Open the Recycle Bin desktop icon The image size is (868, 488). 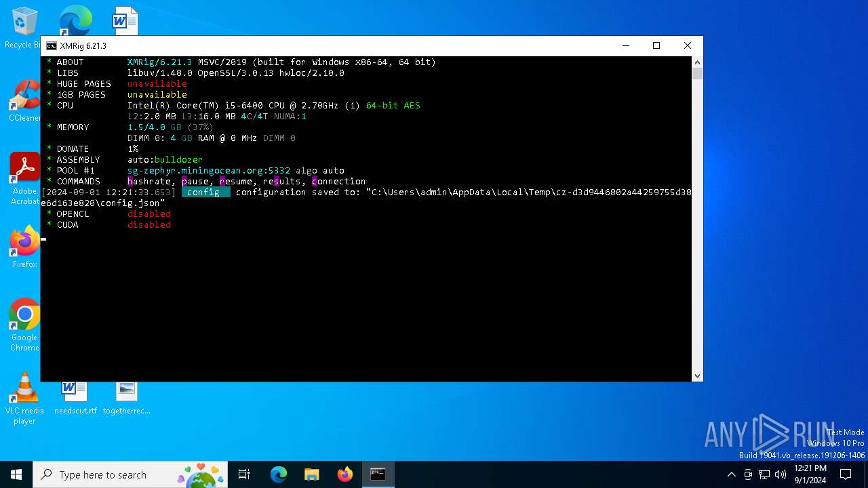pos(24,27)
